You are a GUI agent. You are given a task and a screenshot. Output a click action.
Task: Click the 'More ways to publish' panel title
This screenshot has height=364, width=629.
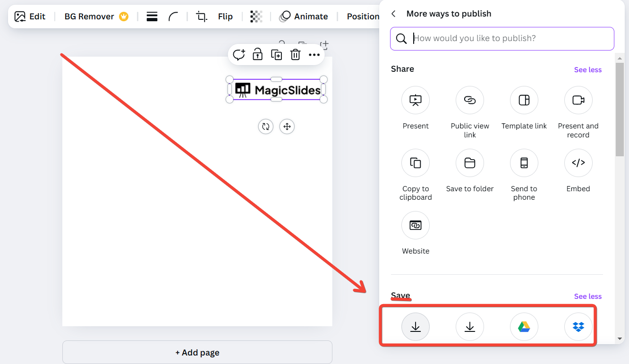pos(449,14)
